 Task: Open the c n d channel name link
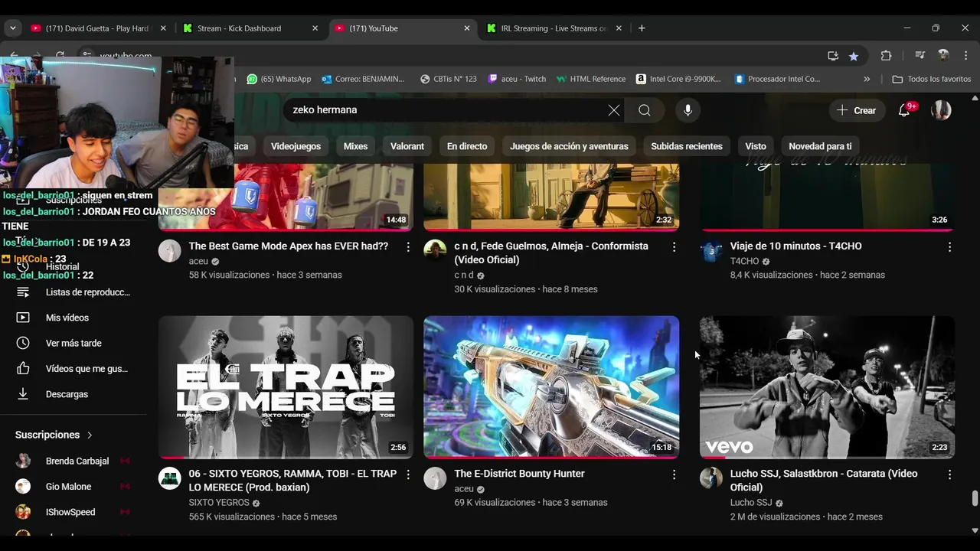pyautogui.click(x=464, y=275)
